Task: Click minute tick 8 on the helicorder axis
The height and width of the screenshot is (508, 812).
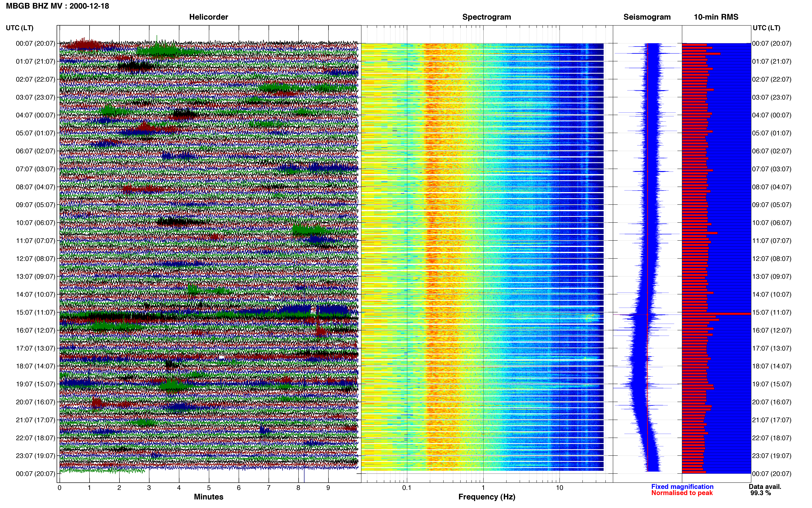Action: point(298,488)
